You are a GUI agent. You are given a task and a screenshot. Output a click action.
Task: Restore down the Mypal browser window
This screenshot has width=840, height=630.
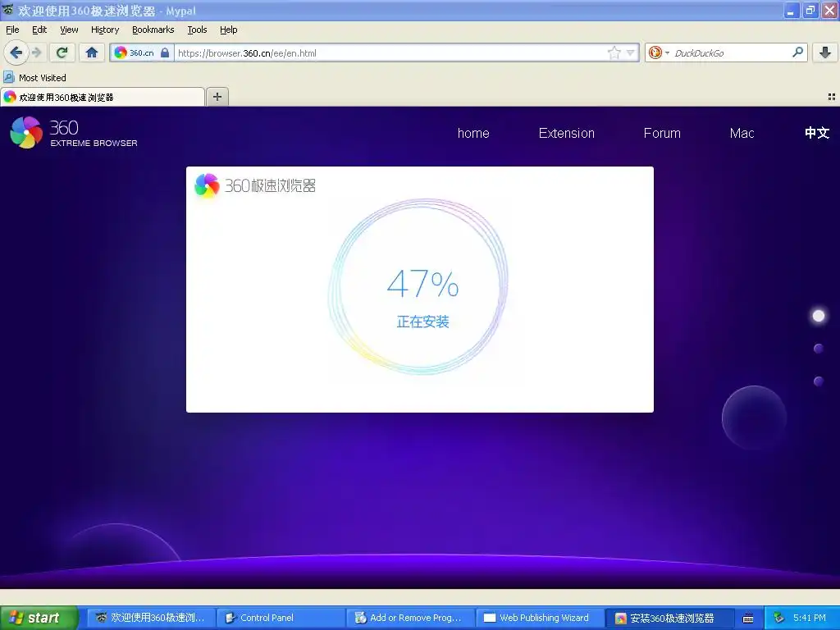click(810, 10)
